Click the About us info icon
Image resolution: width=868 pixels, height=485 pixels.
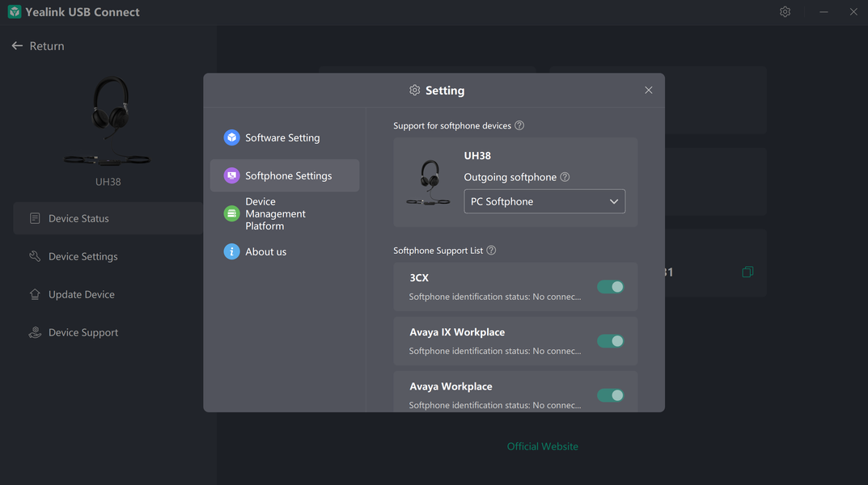click(231, 251)
